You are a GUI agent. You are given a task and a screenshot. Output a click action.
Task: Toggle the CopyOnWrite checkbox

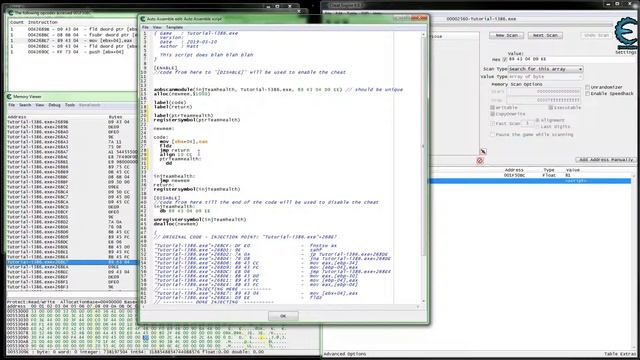pyautogui.click(x=493, y=114)
